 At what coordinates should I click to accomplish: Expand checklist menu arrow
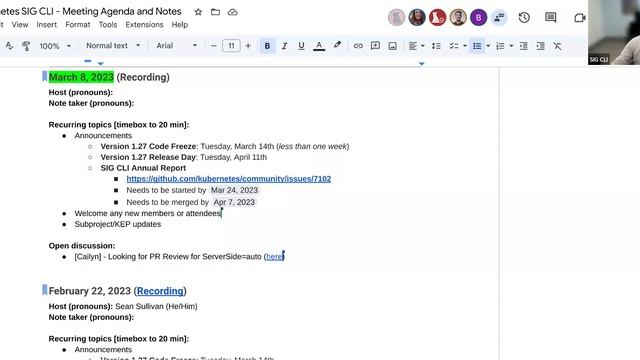465,46
